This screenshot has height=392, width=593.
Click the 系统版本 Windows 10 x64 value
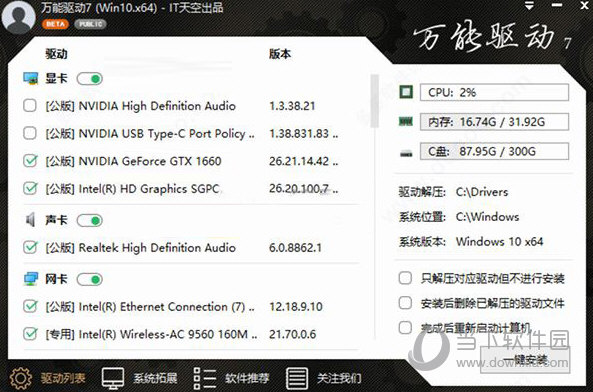500,242
